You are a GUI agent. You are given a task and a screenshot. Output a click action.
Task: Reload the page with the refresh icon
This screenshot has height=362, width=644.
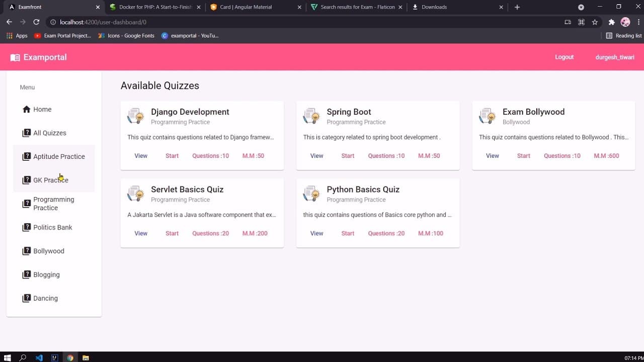pyautogui.click(x=36, y=22)
